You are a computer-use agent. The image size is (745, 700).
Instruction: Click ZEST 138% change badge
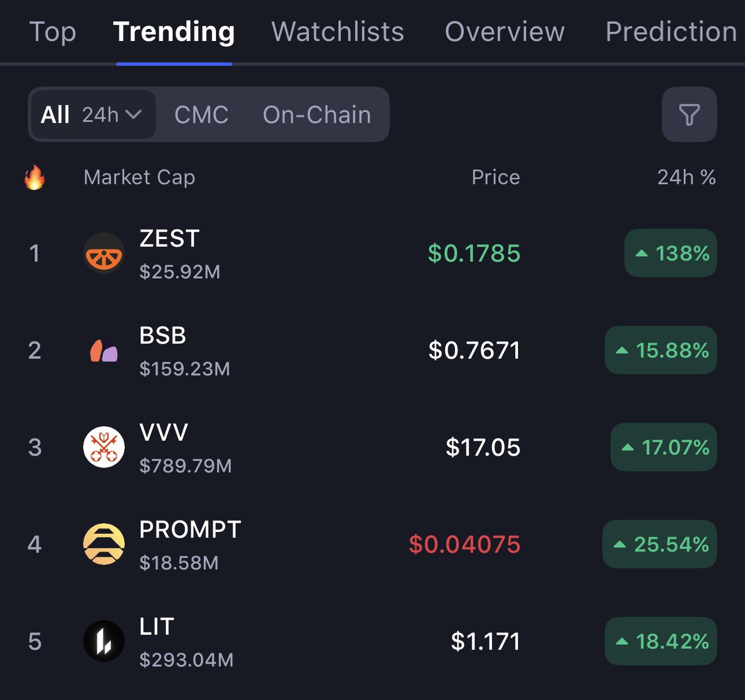coord(670,253)
